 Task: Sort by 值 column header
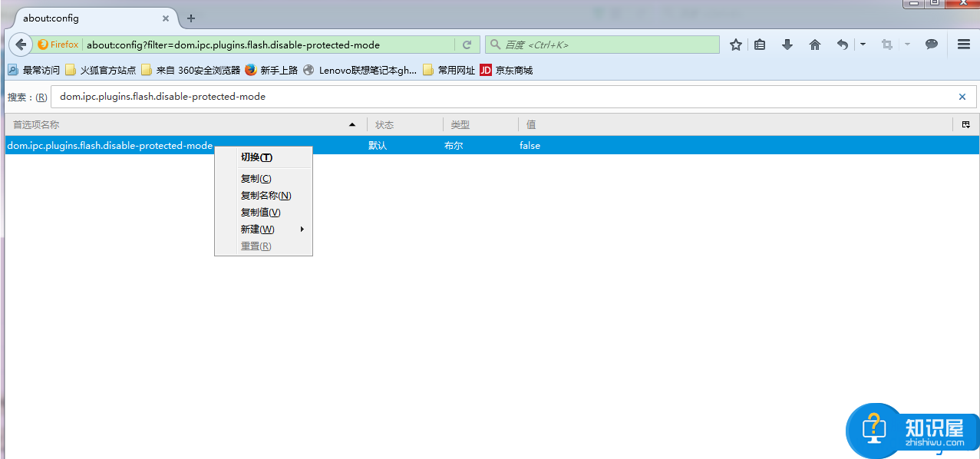click(735, 124)
